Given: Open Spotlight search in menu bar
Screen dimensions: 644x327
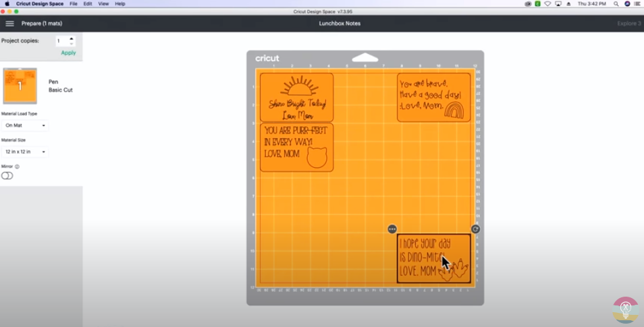Looking at the screenshot, I should 616,3.
